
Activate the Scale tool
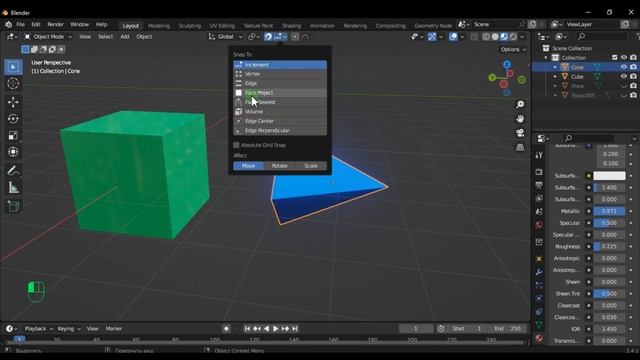click(13, 136)
